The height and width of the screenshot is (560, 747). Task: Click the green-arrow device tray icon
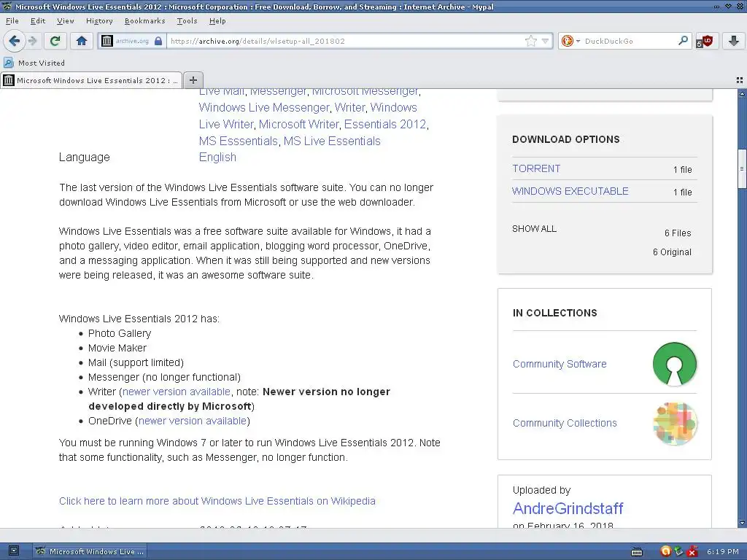pyautogui.click(x=679, y=551)
